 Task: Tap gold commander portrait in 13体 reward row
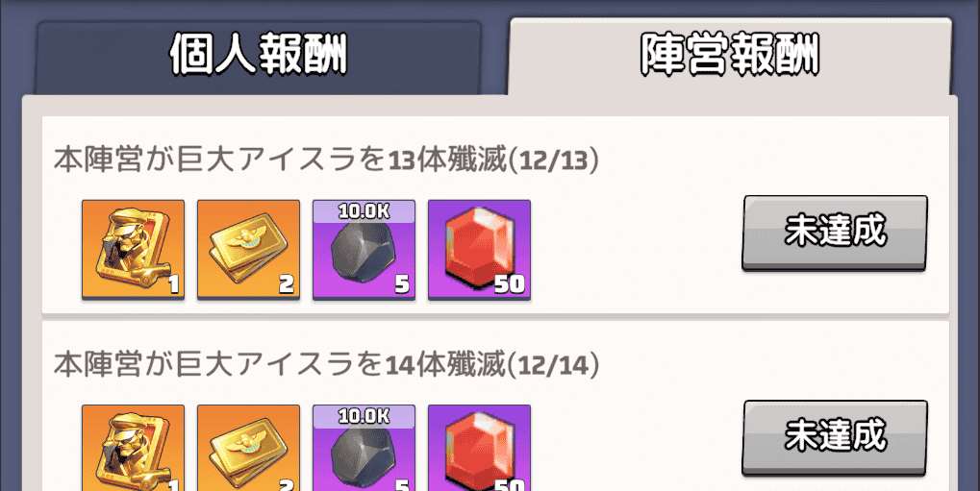click(x=133, y=250)
